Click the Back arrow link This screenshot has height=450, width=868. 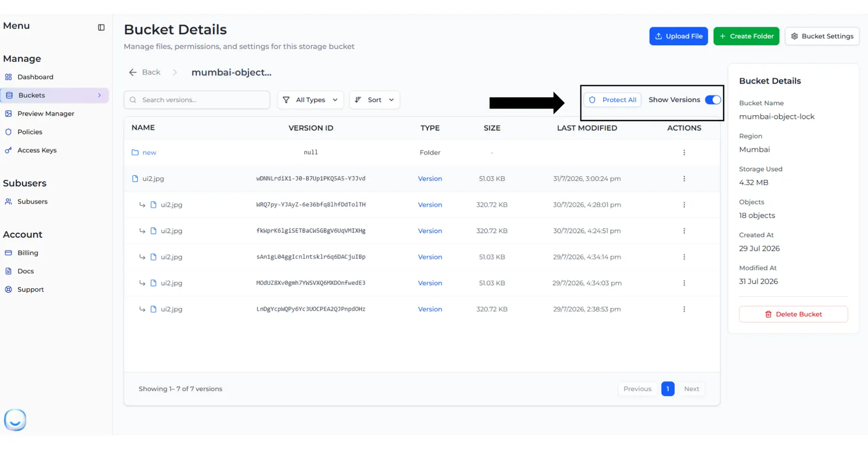coord(144,72)
